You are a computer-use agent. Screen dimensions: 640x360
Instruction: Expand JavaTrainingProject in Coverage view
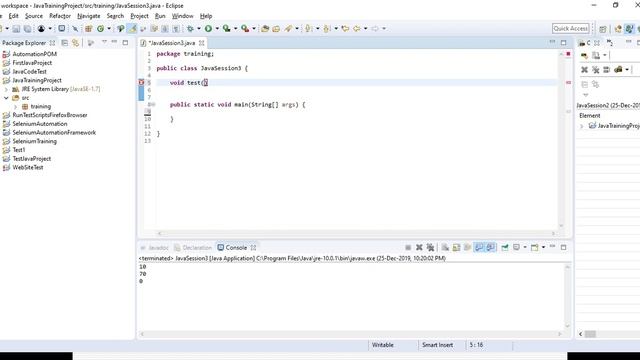582,126
